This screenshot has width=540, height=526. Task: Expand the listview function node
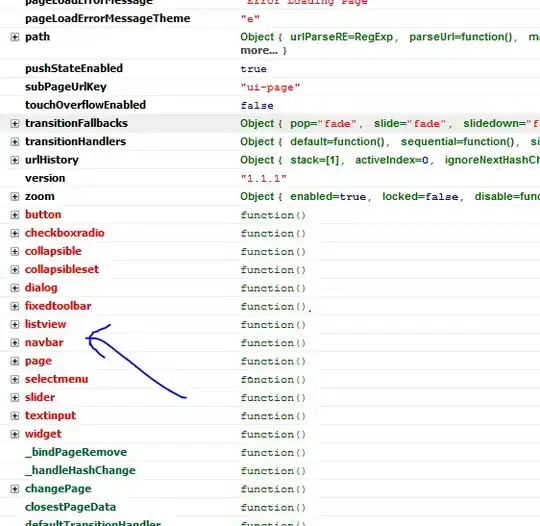tap(15, 324)
